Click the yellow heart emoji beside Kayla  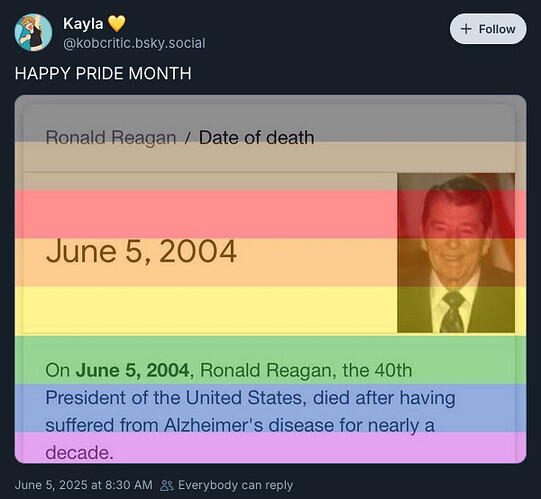tap(117, 24)
